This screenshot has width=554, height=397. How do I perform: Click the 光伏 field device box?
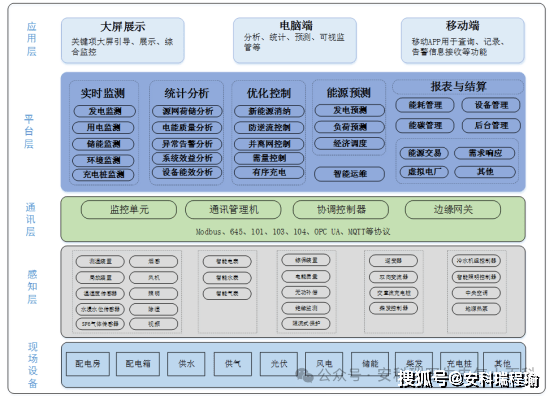pos(279,364)
